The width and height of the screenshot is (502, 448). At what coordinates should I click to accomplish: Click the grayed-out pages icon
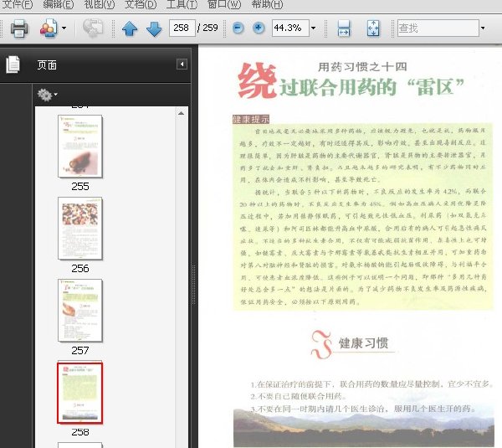pyautogui.click(x=93, y=28)
